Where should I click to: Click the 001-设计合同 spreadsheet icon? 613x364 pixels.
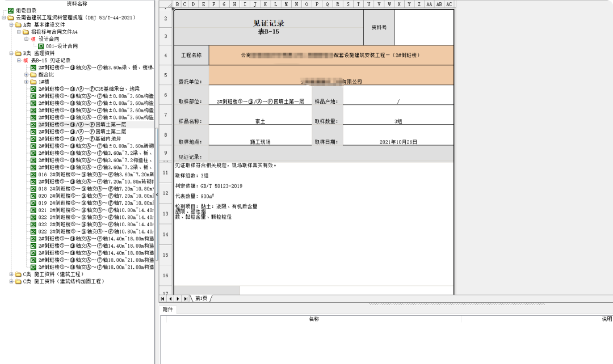(41, 46)
